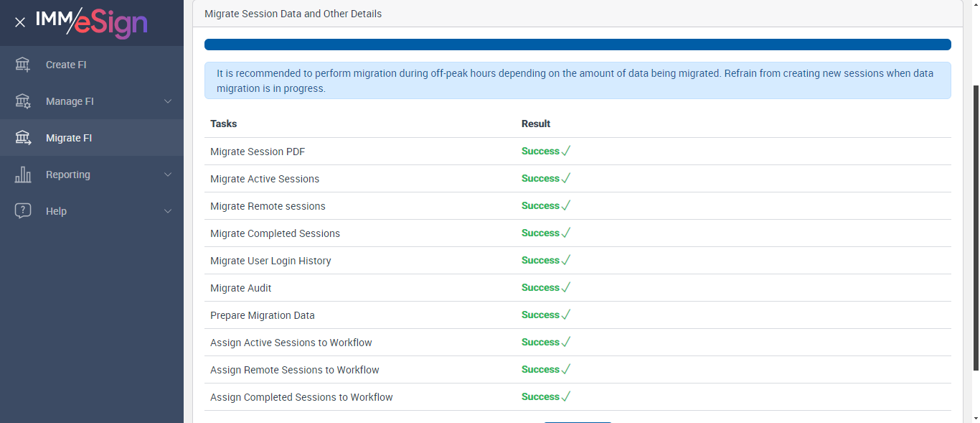Viewport: 980px width, 423px height.
Task: Select the Migrate User Login History task
Action: coord(270,261)
